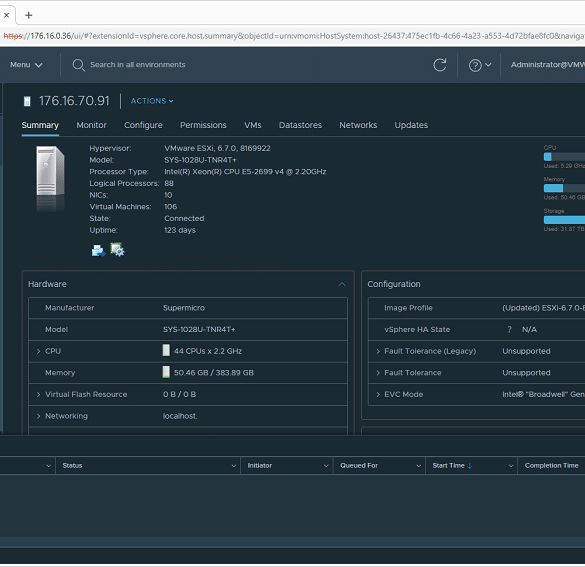The image size is (585, 567).
Task: Click the VMware ESXi, 6.7.0, 8169922 text
Action: 218,148
